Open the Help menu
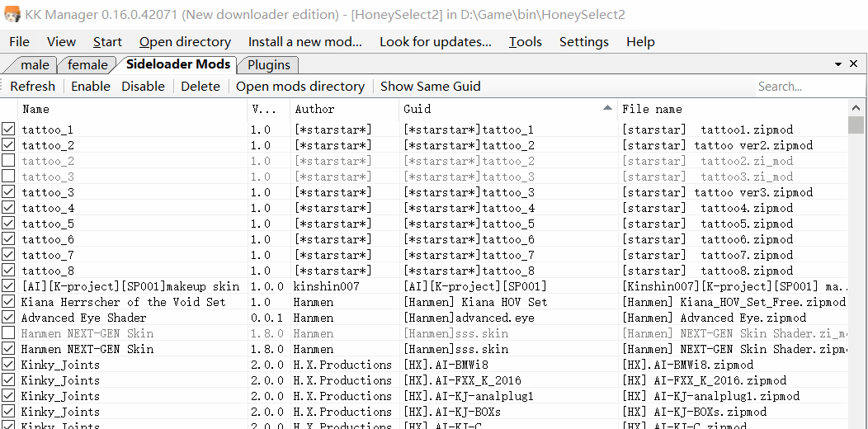This screenshot has height=429, width=868. click(640, 42)
